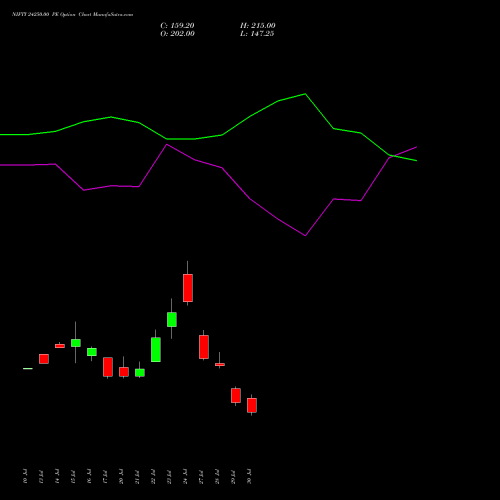
Task: Select the large green candle on 22 Jul
Action: tap(156, 350)
